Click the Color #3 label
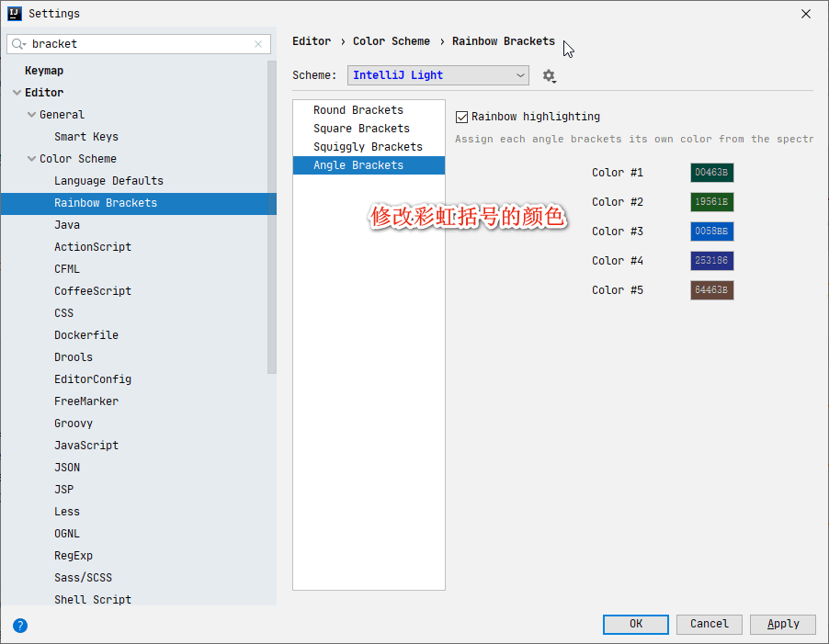This screenshot has height=644, width=829. click(618, 232)
